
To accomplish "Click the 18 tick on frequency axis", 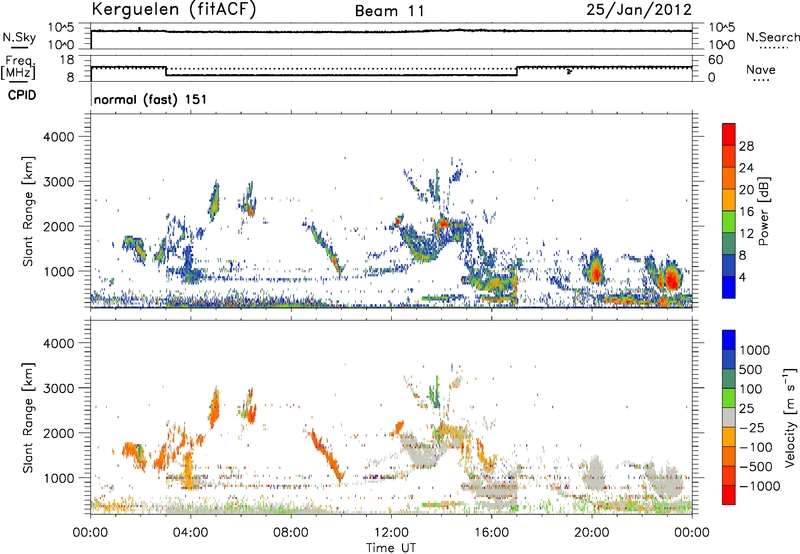I will [67, 60].
